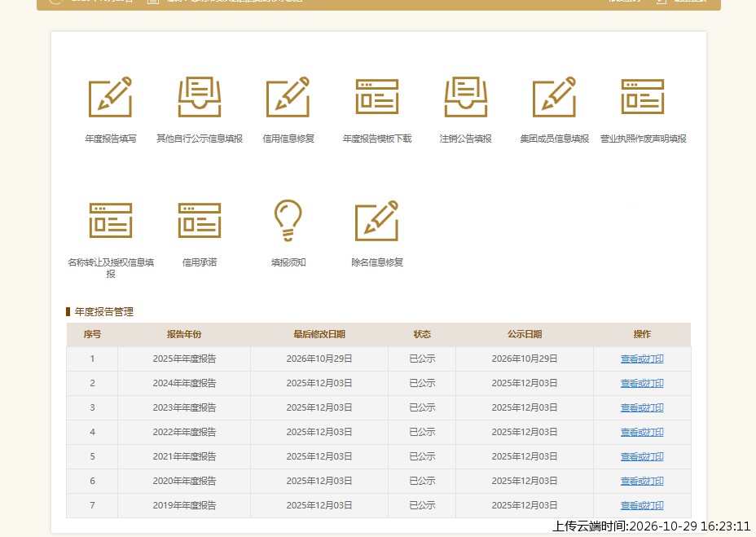756x537 pixels.
Task: Open 年度报告模板下载 icon
Action: point(377,96)
